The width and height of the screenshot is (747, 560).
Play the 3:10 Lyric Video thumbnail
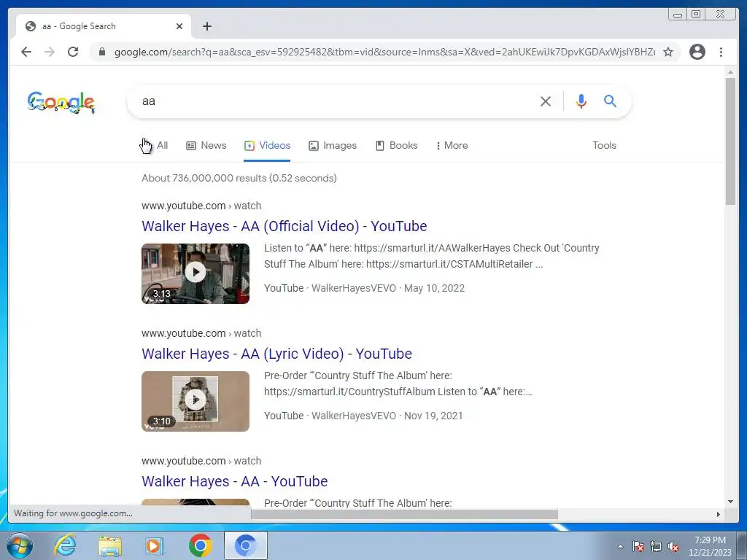coord(196,401)
